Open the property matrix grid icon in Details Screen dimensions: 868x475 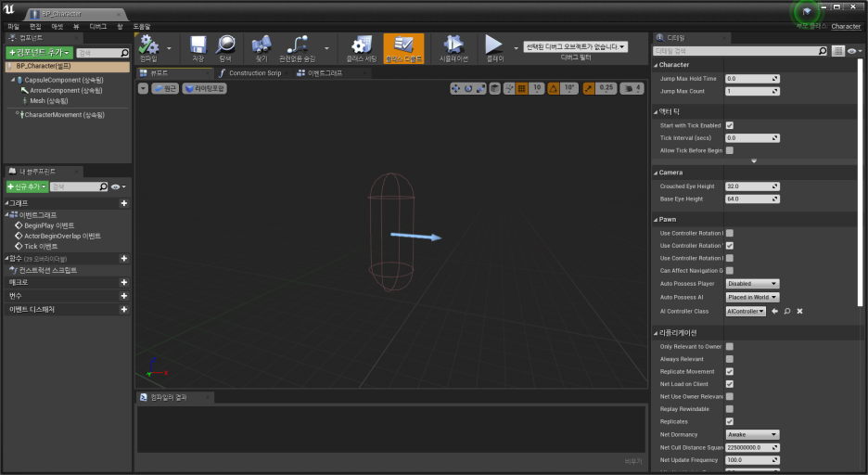(838, 51)
